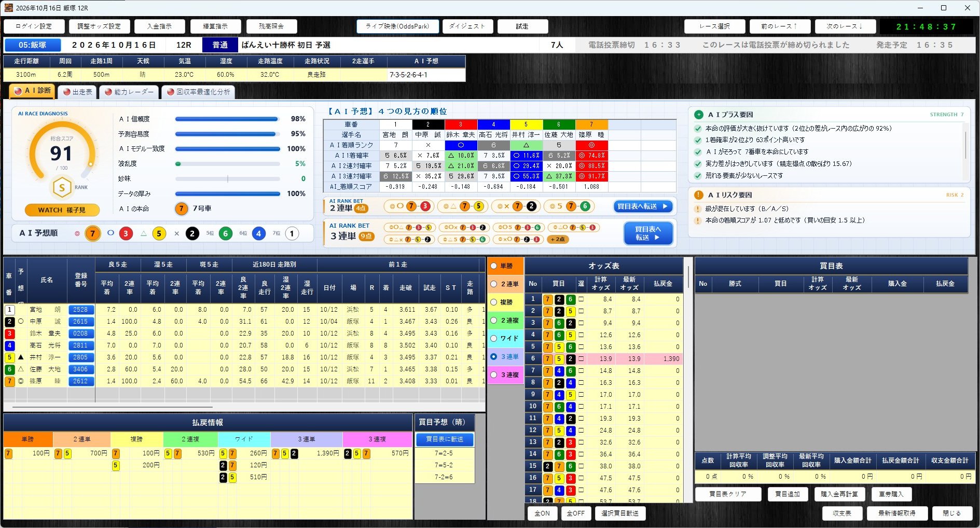Click the green AIプラス要因 plus icon

tap(699, 115)
